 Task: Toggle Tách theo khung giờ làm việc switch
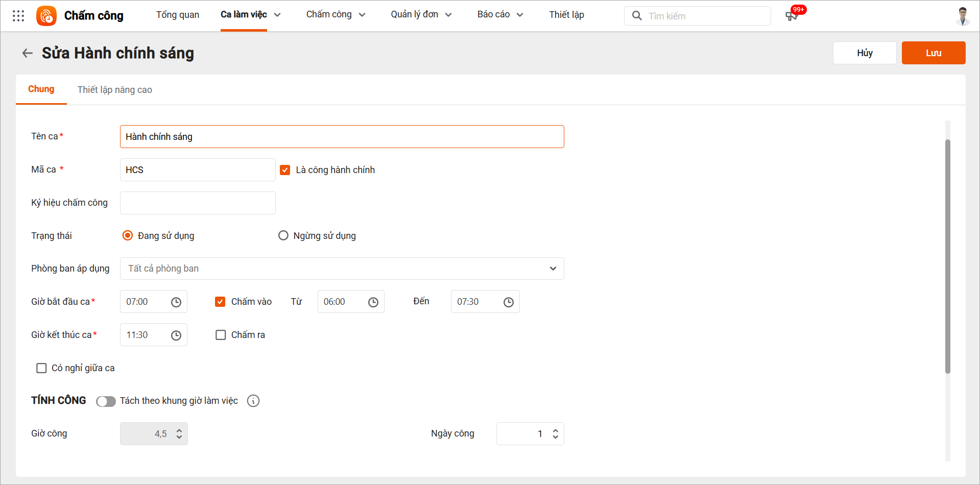tap(106, 401)
